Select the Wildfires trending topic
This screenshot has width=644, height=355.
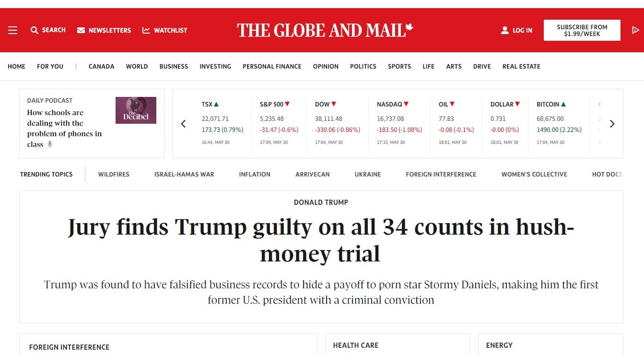[114, 175]
